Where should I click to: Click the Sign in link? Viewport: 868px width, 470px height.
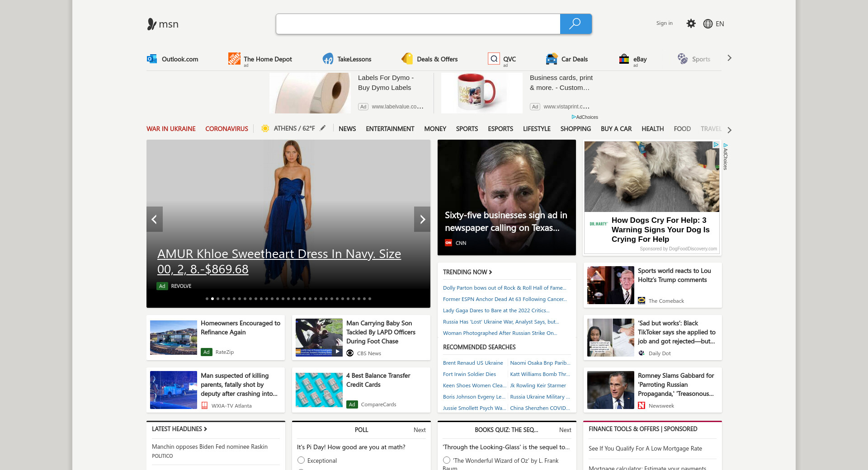(x=664, y=23)
